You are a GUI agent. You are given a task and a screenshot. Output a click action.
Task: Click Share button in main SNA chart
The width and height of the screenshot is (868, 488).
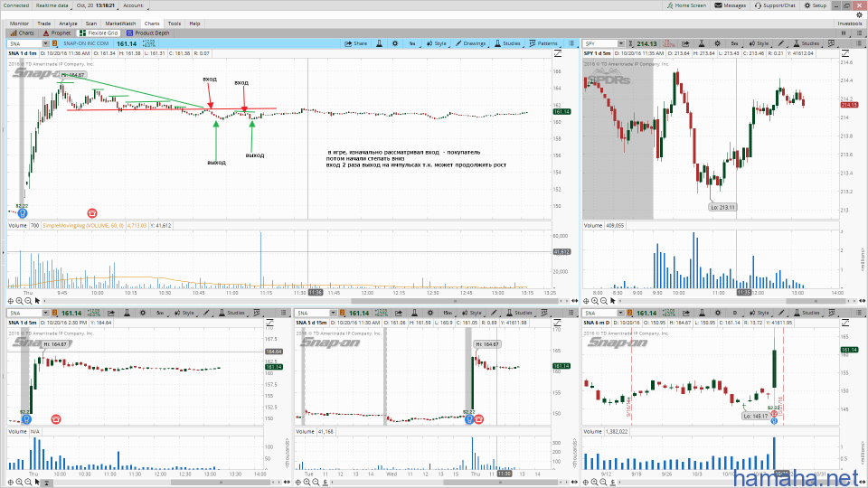[356, 43]
